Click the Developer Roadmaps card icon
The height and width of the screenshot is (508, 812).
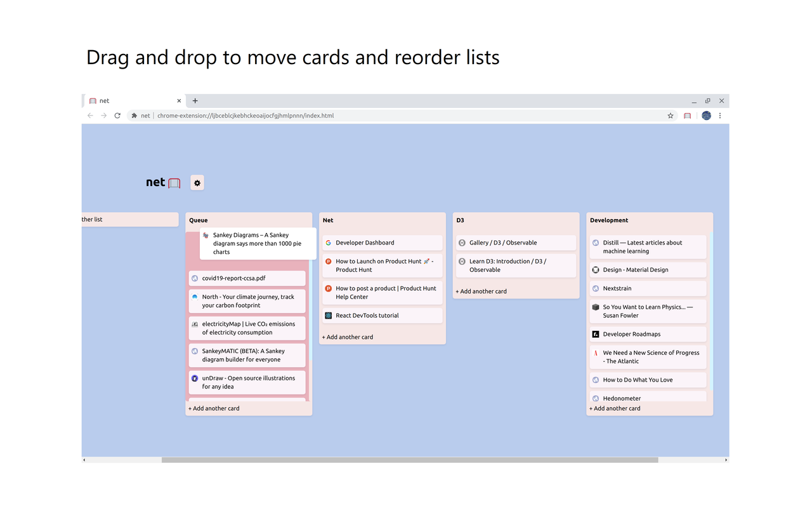coord(596,334)
